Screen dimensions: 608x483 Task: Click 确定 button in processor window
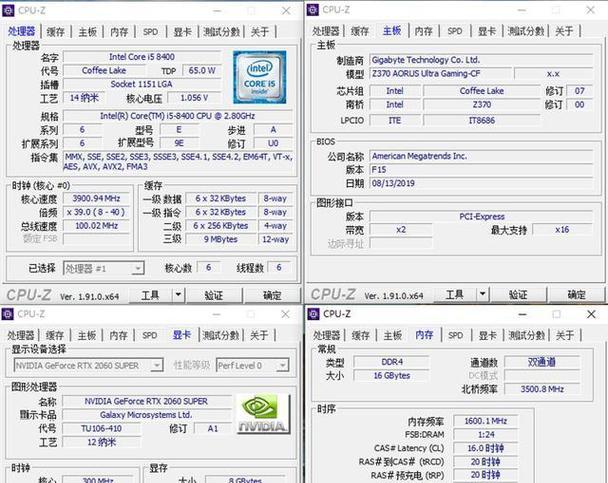[x=272, y=295]
